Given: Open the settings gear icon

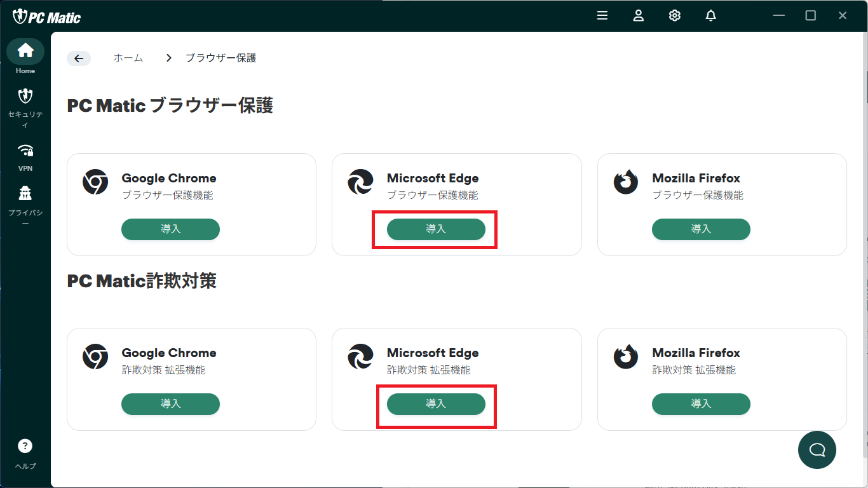Looking at the screenshot, I should [675, 16].
